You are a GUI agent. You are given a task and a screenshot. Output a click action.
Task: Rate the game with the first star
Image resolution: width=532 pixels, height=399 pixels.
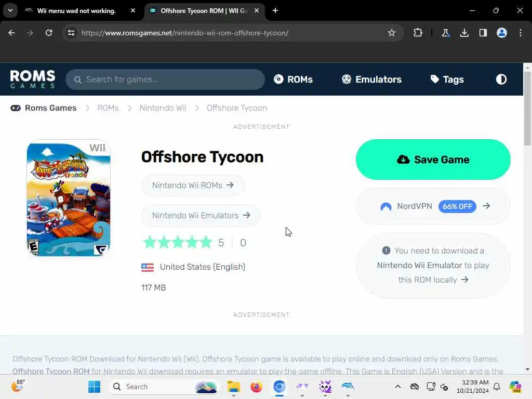tap(150, 243)
